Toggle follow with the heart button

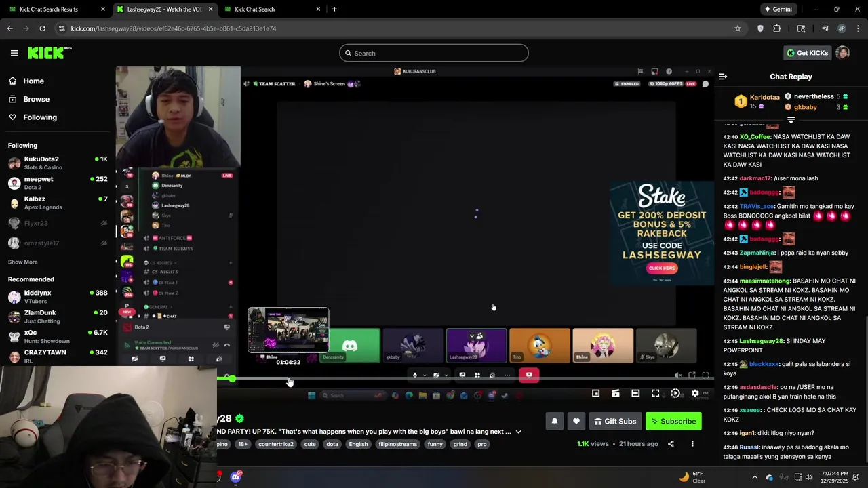tap(576, 422)
